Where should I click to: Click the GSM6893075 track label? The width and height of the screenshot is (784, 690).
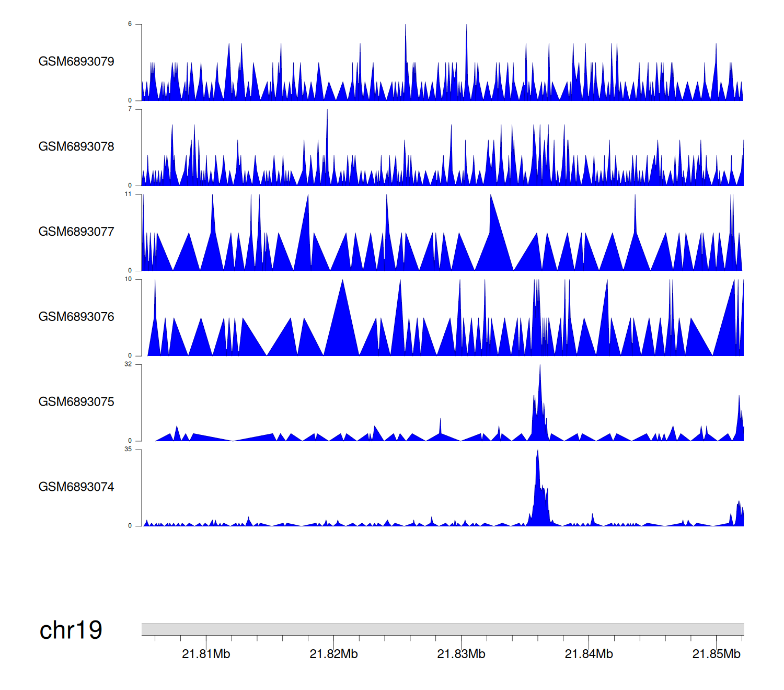tap(76, 402)
